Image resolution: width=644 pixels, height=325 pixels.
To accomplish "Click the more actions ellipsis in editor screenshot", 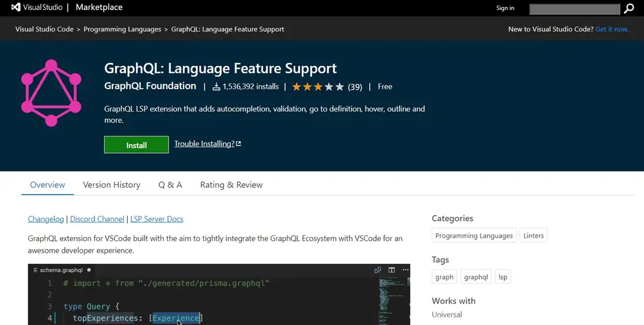I will pyautogui.click(x=406, y=270).
